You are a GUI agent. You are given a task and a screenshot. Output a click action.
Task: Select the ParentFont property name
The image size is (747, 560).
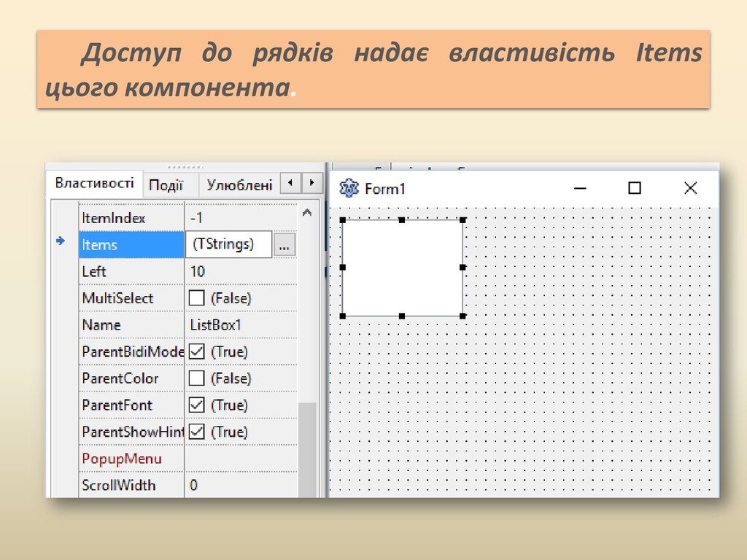pyautogui.click(x=117, y=405)
